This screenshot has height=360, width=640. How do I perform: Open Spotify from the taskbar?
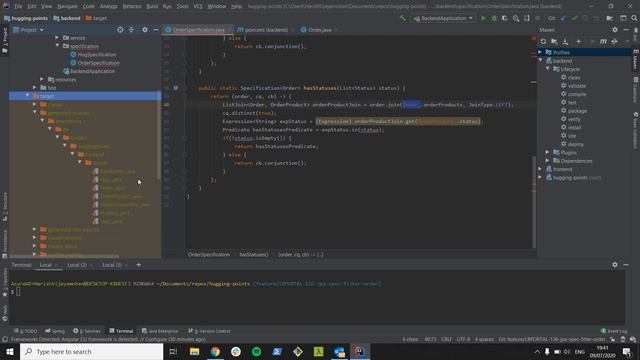pyautogui.click(x=256, y=351)
